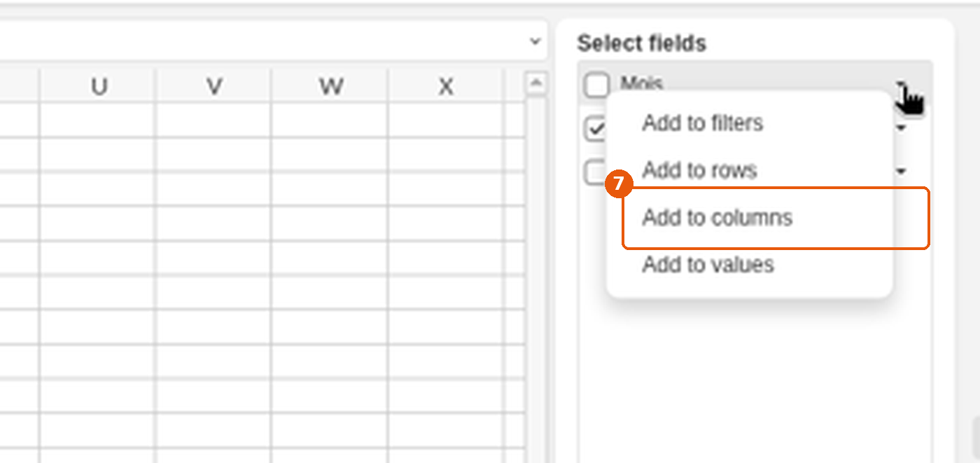The width and height of the screenshot is (980, 463).
Task: Click the vertical scrollbar up arrow
Action: pyautogui.click(x=535, y=84)
